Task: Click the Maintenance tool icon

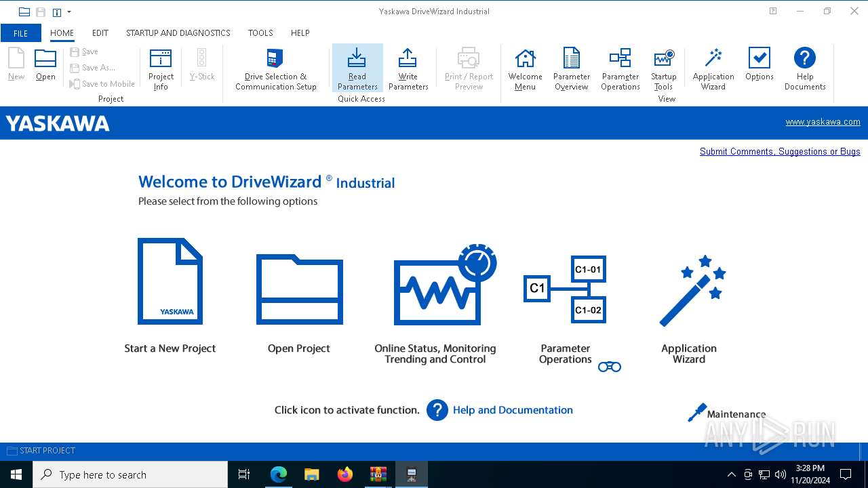Action: point(696,412)
